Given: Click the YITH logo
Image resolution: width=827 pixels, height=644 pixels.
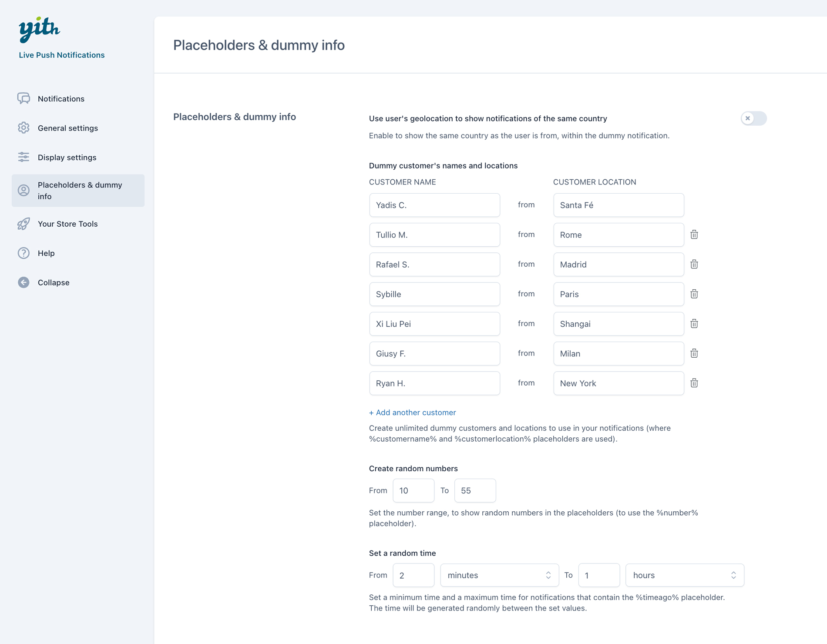Looking at the screenshot, I should coord(39,30).
